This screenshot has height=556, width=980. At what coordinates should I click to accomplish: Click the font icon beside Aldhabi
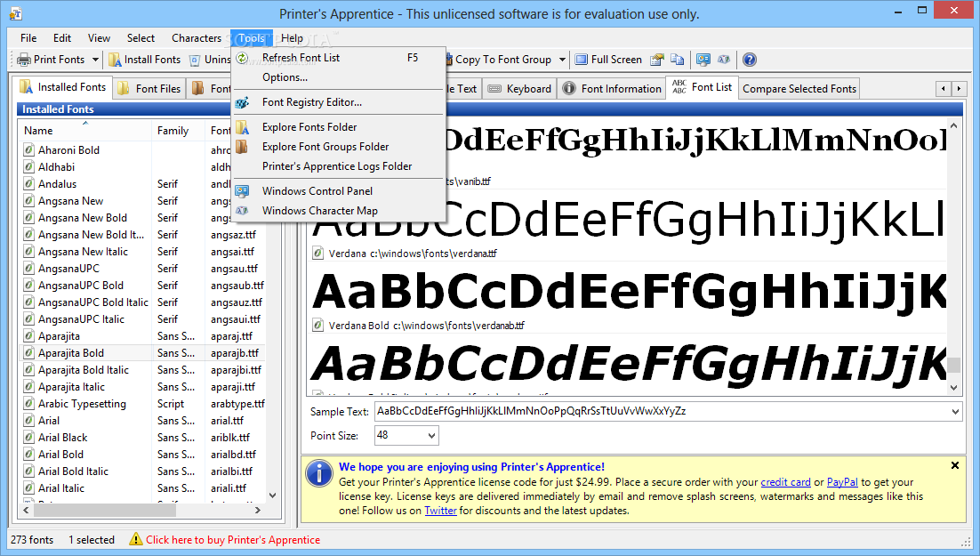[28, 167]
